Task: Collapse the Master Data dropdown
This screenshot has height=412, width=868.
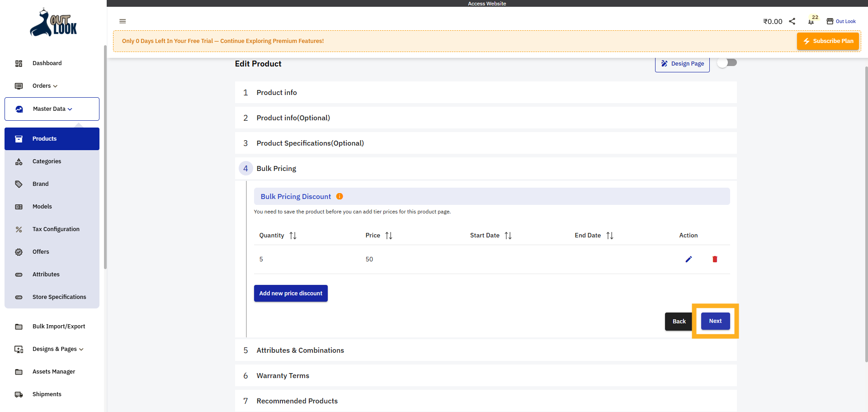Action: point(52,109)
